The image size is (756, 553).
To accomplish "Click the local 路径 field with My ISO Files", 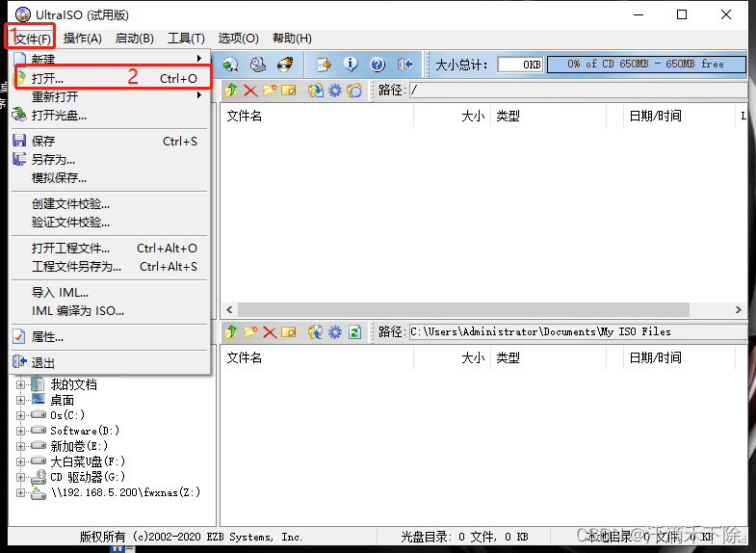I will click(x=578, y=331).
